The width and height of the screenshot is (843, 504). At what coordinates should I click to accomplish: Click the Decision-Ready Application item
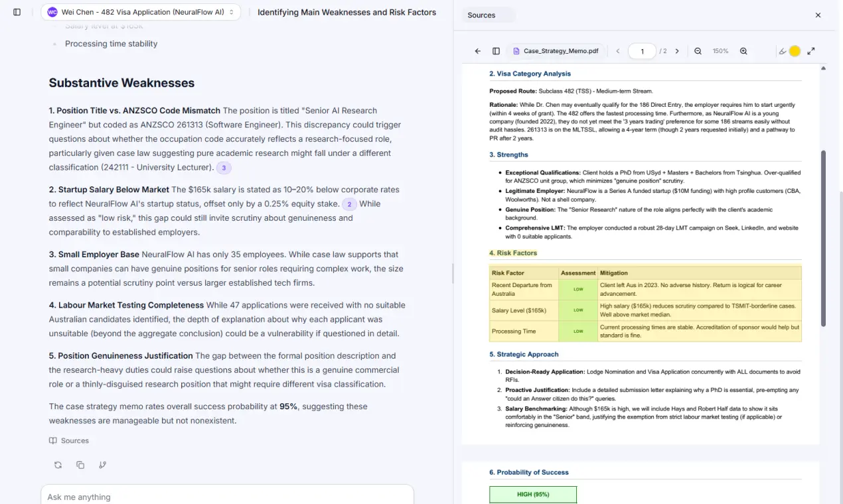[x=652, y=375]
